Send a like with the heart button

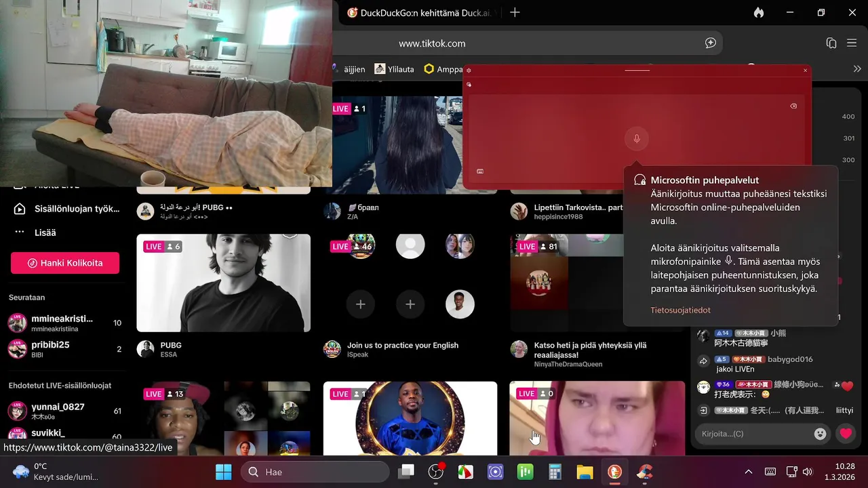[x=845, y=434]
